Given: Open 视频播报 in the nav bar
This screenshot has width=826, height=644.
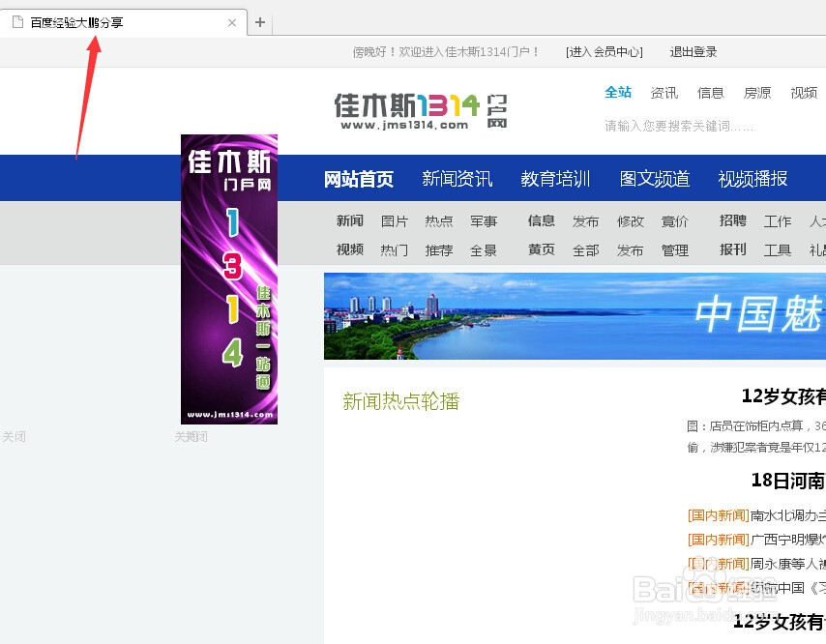Looking at the screenshot, I should point(752,179).
